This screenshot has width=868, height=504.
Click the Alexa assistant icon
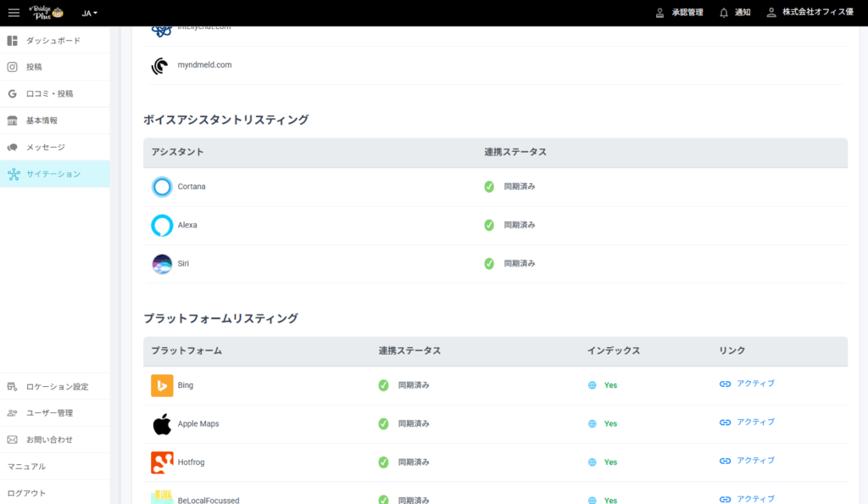(x=162, y=225)
